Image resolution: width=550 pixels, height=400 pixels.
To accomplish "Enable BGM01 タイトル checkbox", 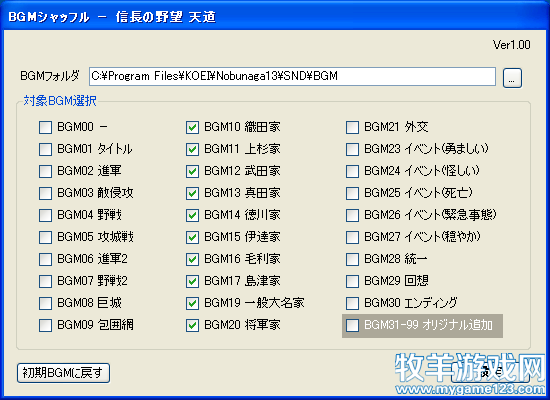I will pos(45,149).
